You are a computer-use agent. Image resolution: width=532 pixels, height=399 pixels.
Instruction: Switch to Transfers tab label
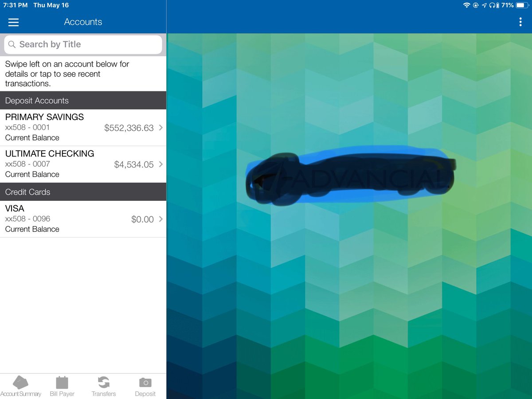104,394
